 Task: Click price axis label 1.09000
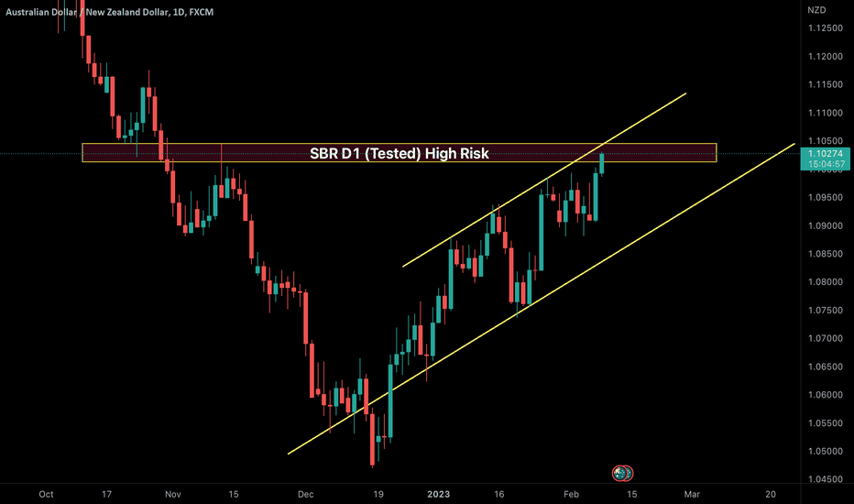pyautogui.click(x=825, y=225)
